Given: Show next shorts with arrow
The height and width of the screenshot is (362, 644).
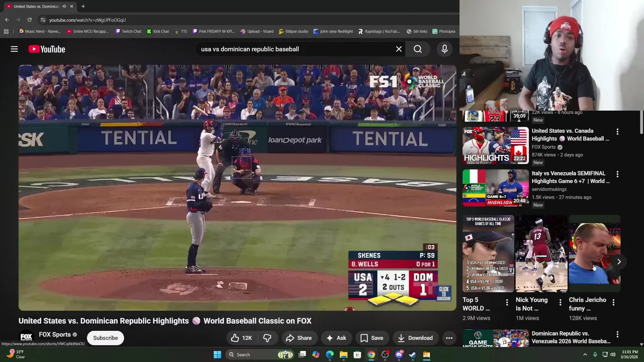Looking at the screenshot, I should click(x=619, y=261).
